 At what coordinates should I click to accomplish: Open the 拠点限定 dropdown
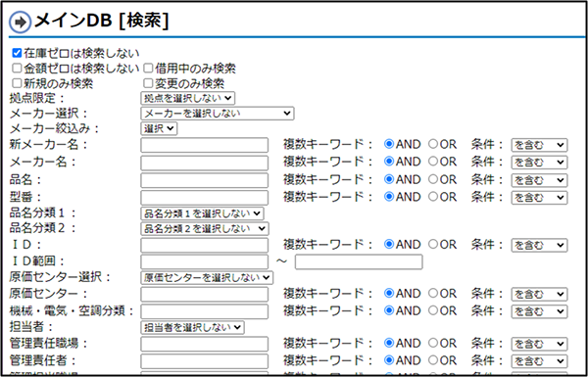(188, 98)
